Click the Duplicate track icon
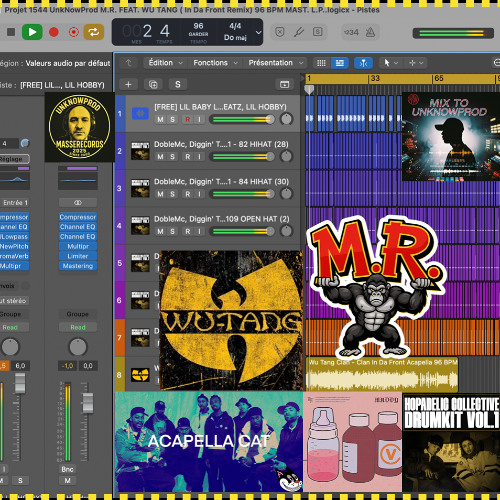The width and height of the screenshot is (500, 500). coord(153,85)
